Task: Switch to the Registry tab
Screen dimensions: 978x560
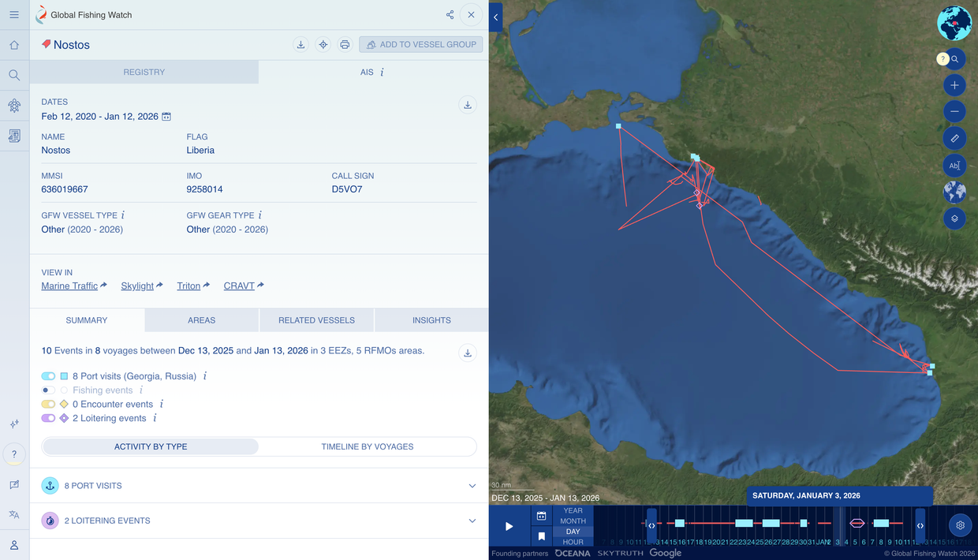Action: click(x=144, y=72)
